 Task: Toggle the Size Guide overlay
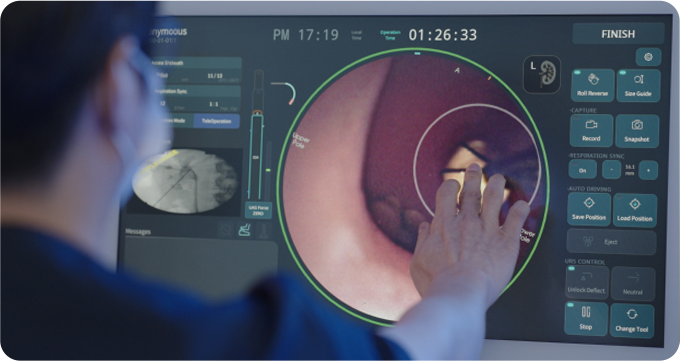pos(638,85)
